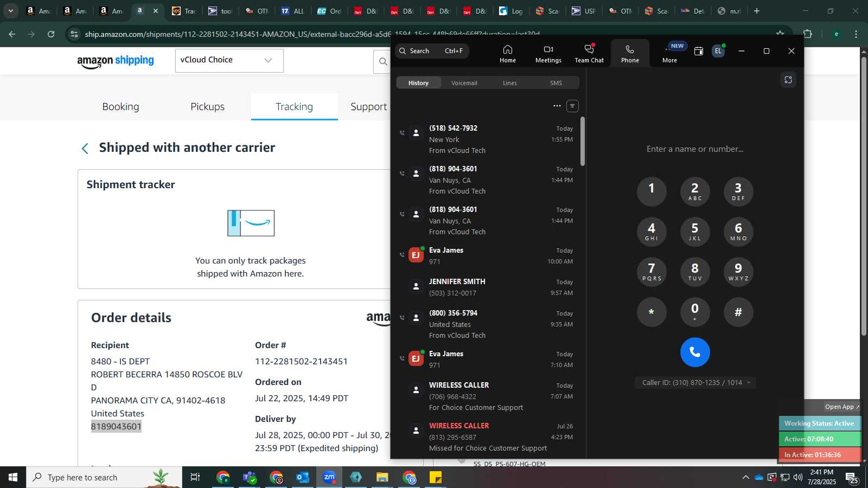This screenshot has width=868, height=488.
Task: Dial digit 3 DEF on the keypad
Action: click(738, 191)
